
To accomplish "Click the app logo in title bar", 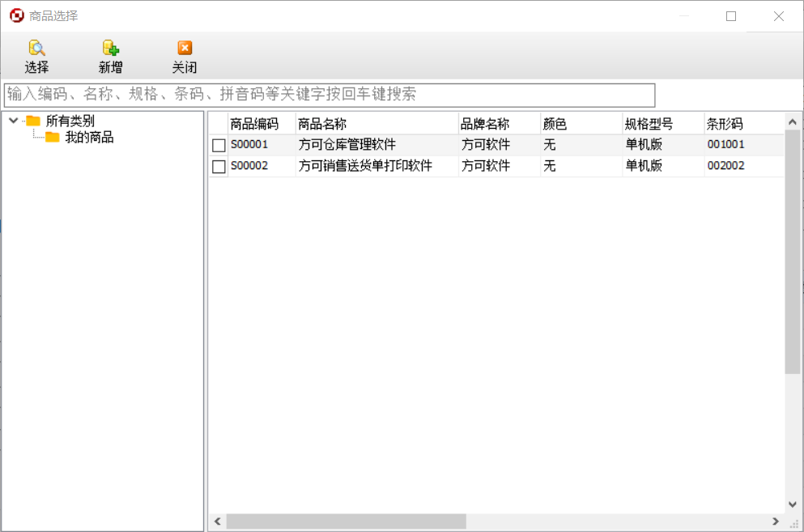I will [x=16, y=16].
